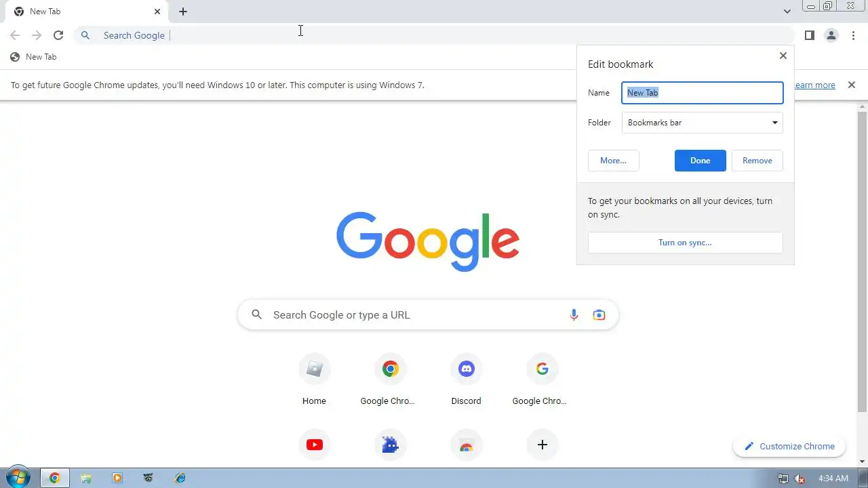Open Chrome's three-dot menu
This screenshot has width=868, height=488.
(853, 35)
